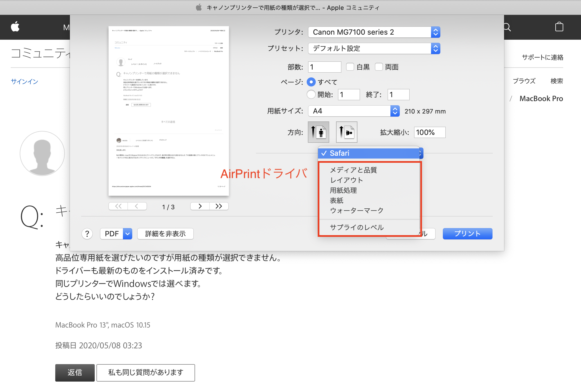Open the Canon MG7100 printer dropdown
The width and height of the screenshot is (581, 392).
click(374, 32)
